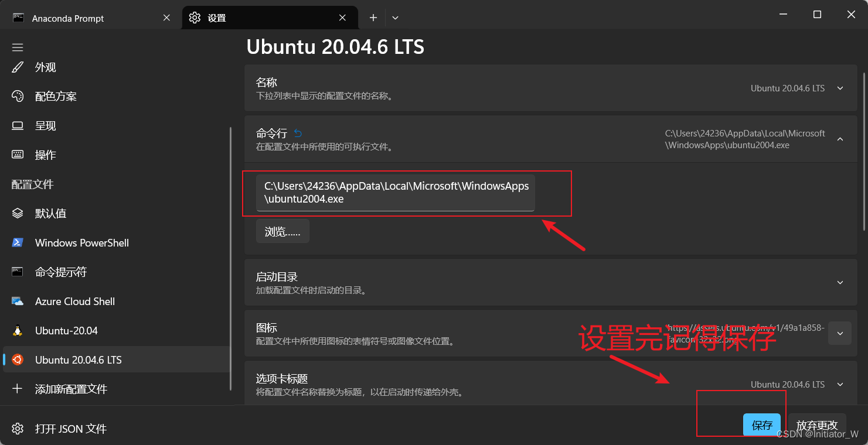Close the Anaconda Prompt tab

tap(166, 18)
